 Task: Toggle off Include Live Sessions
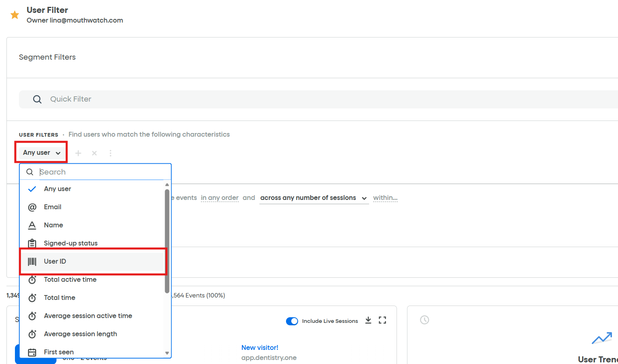[292, 321]
